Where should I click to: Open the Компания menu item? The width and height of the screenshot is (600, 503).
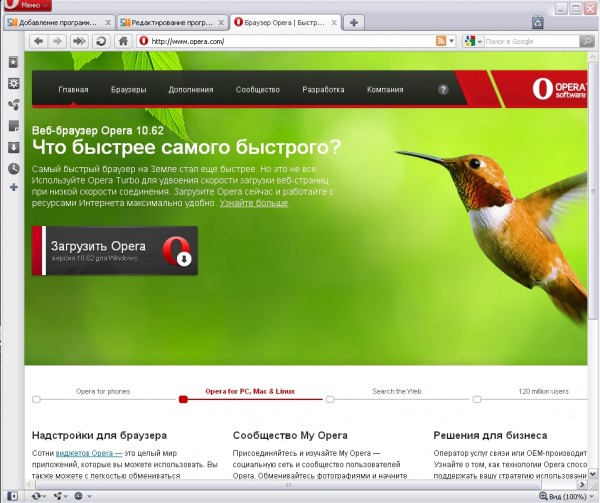click(x=385, y=90)
